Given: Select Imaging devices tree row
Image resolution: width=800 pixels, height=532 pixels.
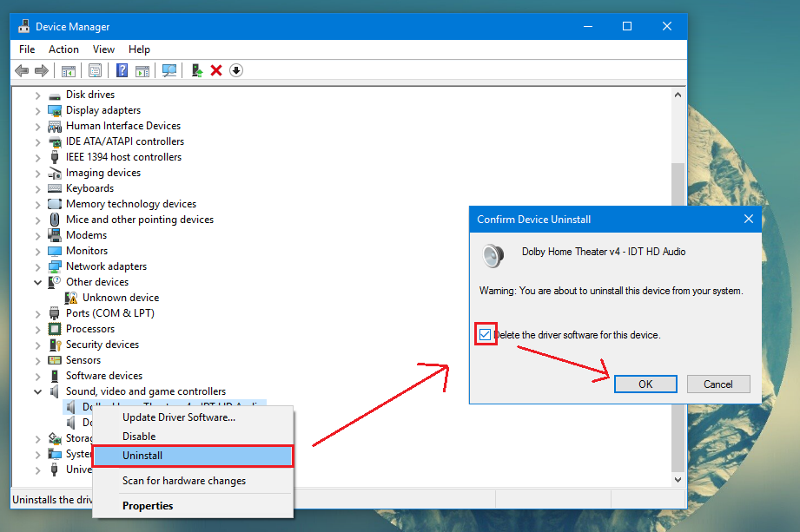Looking at the screenshot, I should pyautogui.click(x=103, y=174).
